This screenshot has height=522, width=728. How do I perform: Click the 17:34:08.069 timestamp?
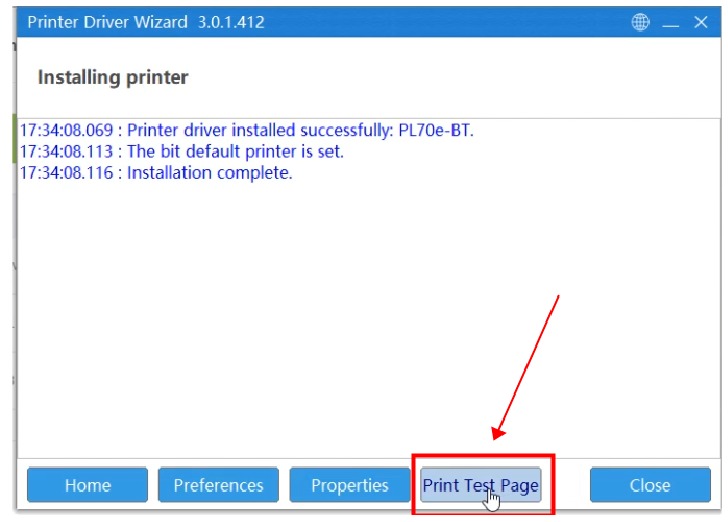68,130
